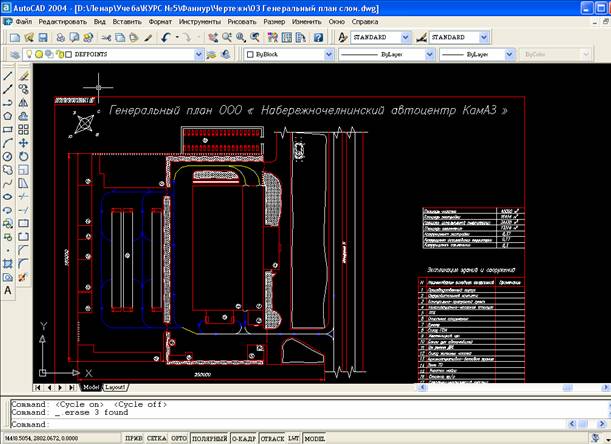Switch to the Layout1 tab
611x444 pixels.
pos(115,387)
